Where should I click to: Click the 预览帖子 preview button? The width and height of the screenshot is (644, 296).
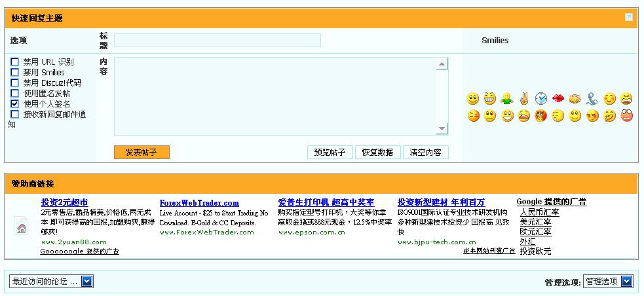tap(330, 153)
